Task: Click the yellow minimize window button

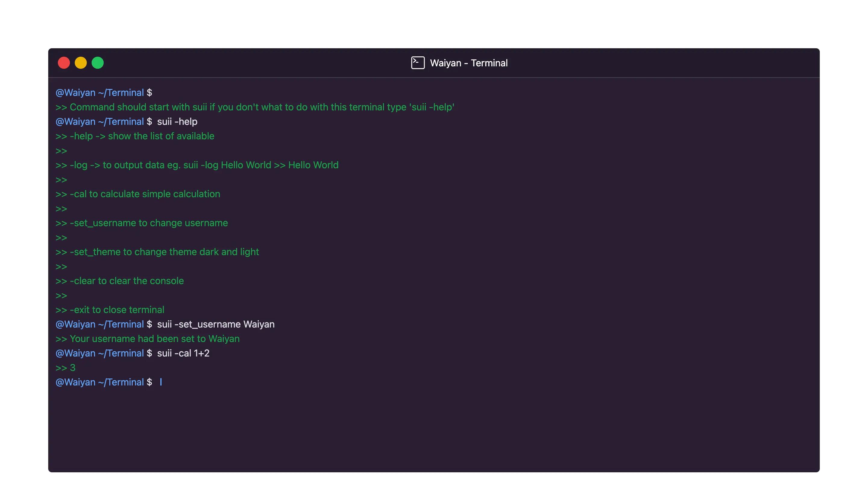Action: point(81,63)
